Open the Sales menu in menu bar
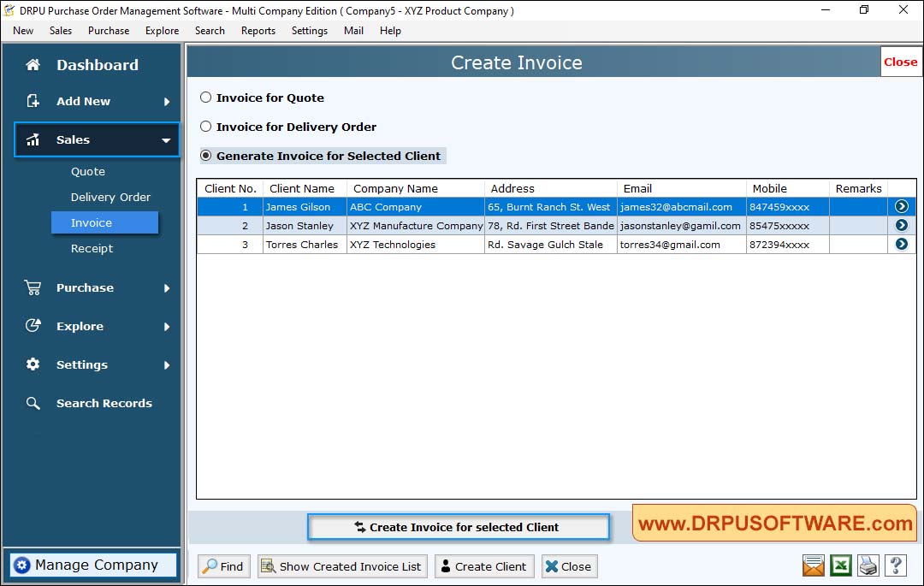924x586 pixels. [61, 31]
